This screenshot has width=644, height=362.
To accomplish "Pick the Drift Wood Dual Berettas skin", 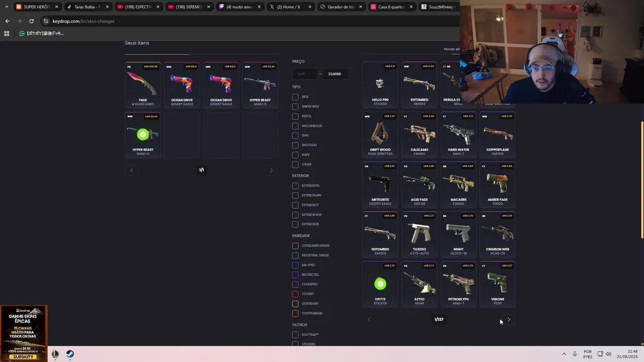I will coord(380,135).
